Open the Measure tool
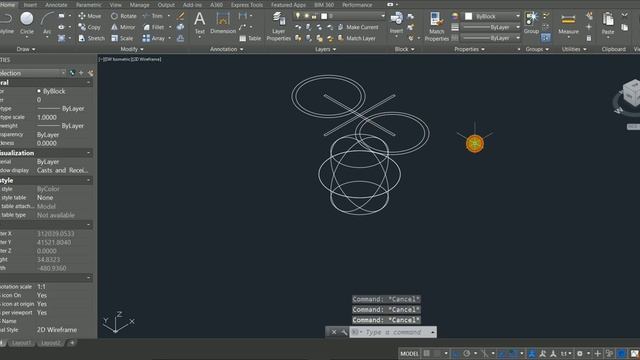 tap(568, 24)
